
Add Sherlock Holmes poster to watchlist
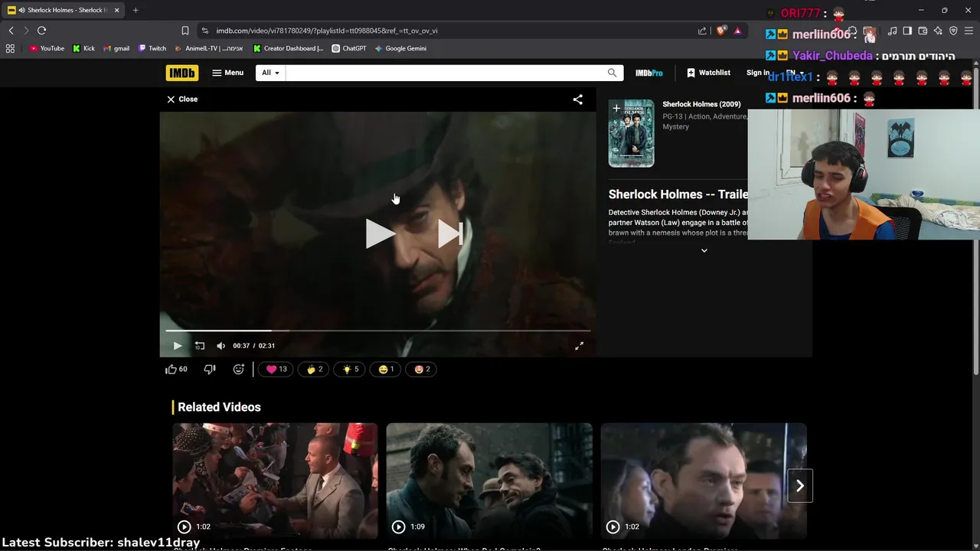pos(616,108)
